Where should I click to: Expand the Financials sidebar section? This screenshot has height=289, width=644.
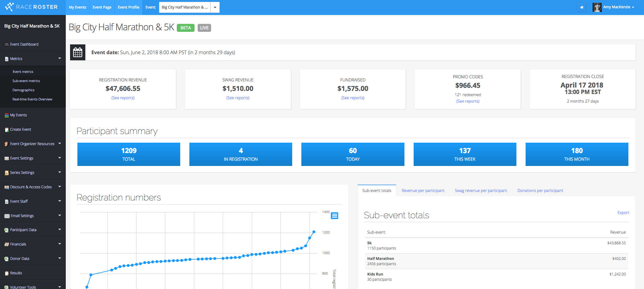click(x=60, y=244)
